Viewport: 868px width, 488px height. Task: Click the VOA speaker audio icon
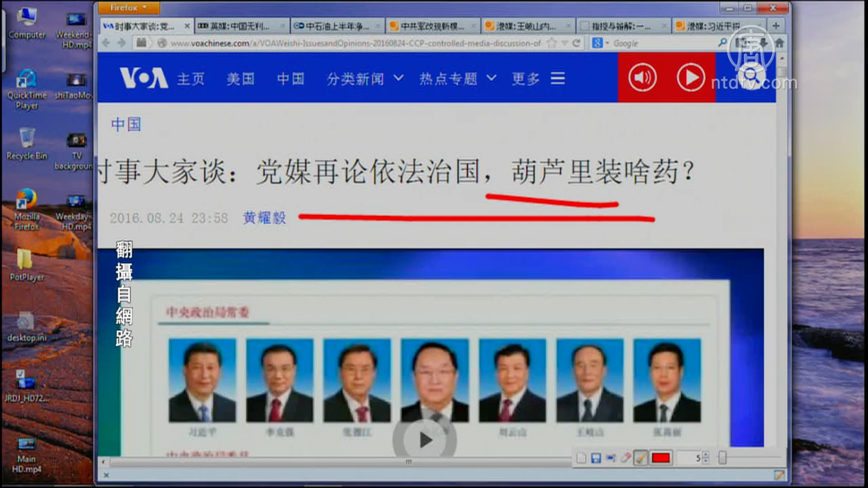(642, 78)
